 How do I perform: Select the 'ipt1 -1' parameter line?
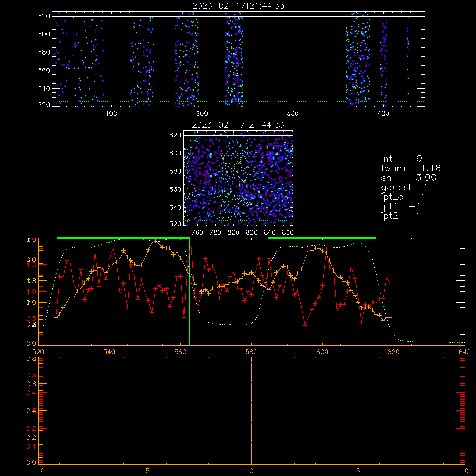pos(401,207)
